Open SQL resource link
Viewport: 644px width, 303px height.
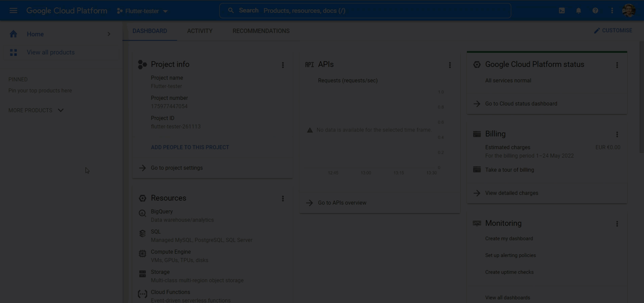click(156, 232)
